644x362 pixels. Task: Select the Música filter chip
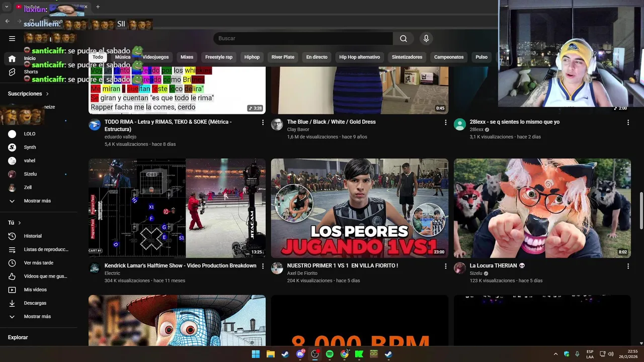123,57
